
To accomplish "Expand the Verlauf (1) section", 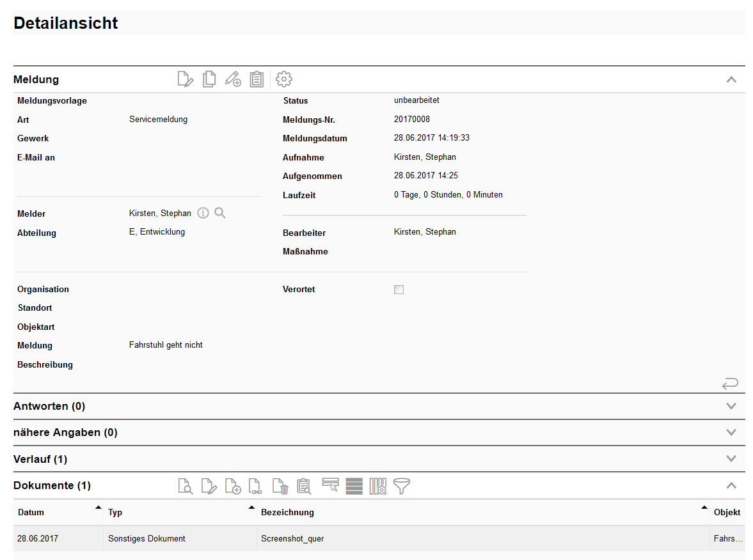I will [731, 459].
